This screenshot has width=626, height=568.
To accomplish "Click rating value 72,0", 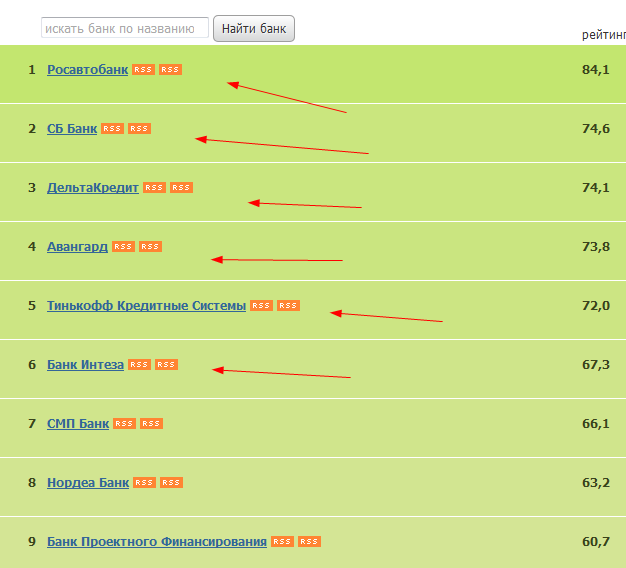I will (x=596, y=306).
